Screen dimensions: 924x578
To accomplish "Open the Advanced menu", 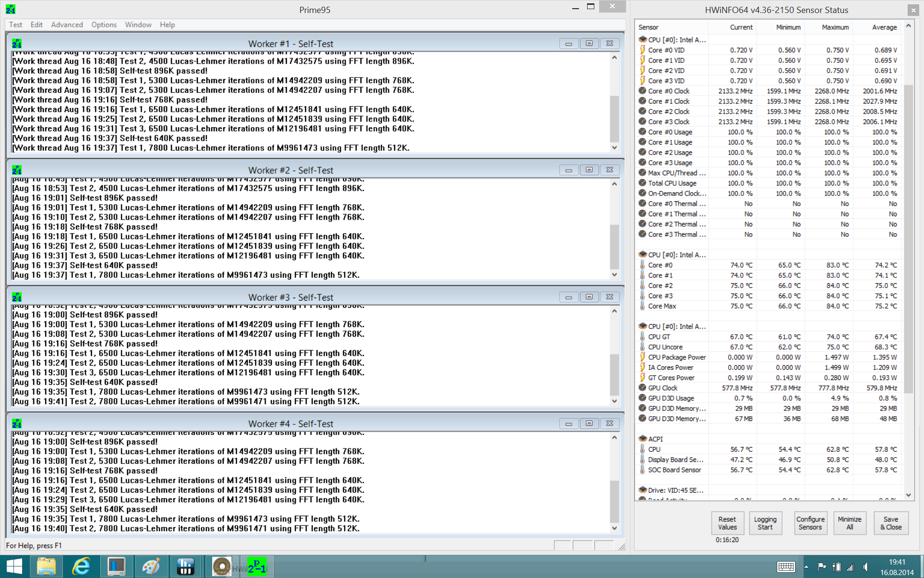I will tap(67, 25).
